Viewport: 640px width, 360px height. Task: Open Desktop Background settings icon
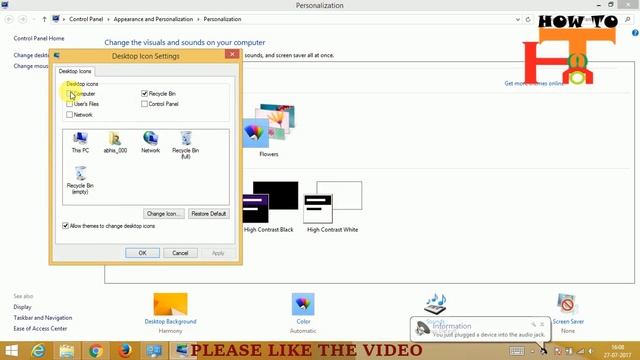[x=170, y=304]
